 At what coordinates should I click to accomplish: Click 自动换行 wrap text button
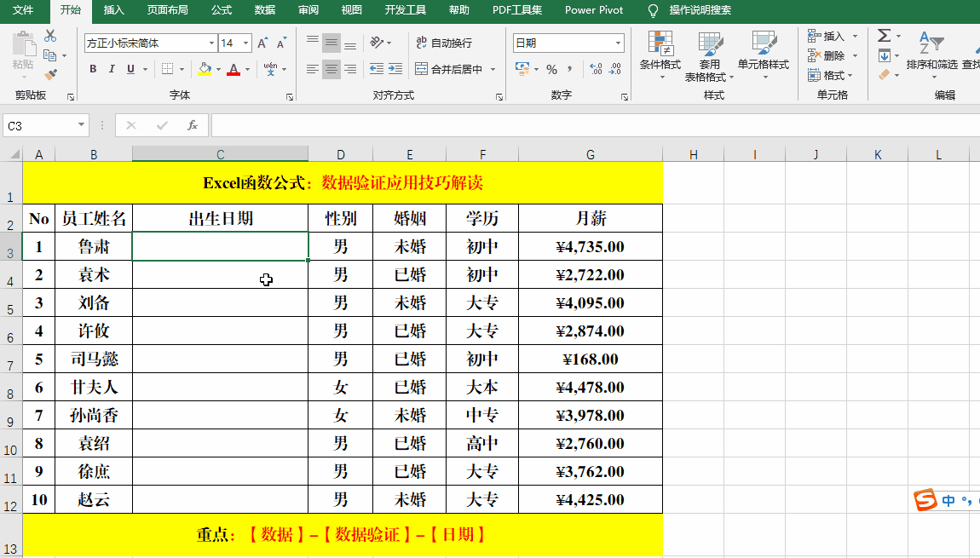click(444, 43)
